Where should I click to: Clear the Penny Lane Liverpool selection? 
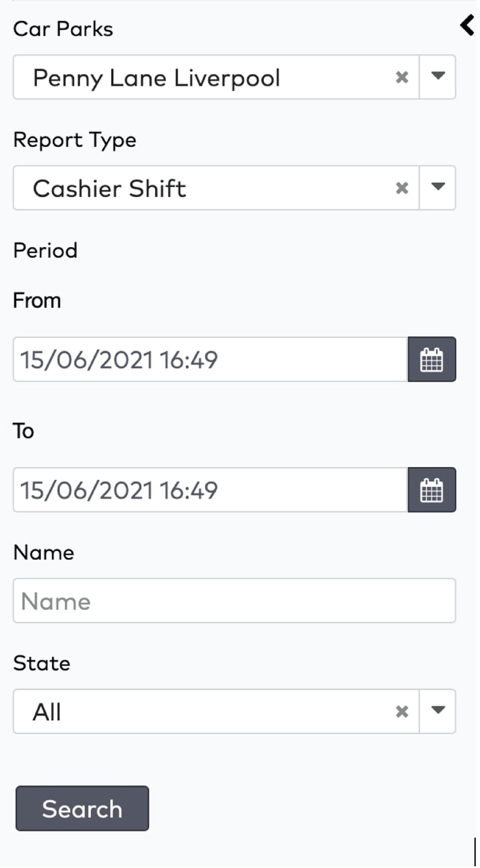(x=402, y=77)
